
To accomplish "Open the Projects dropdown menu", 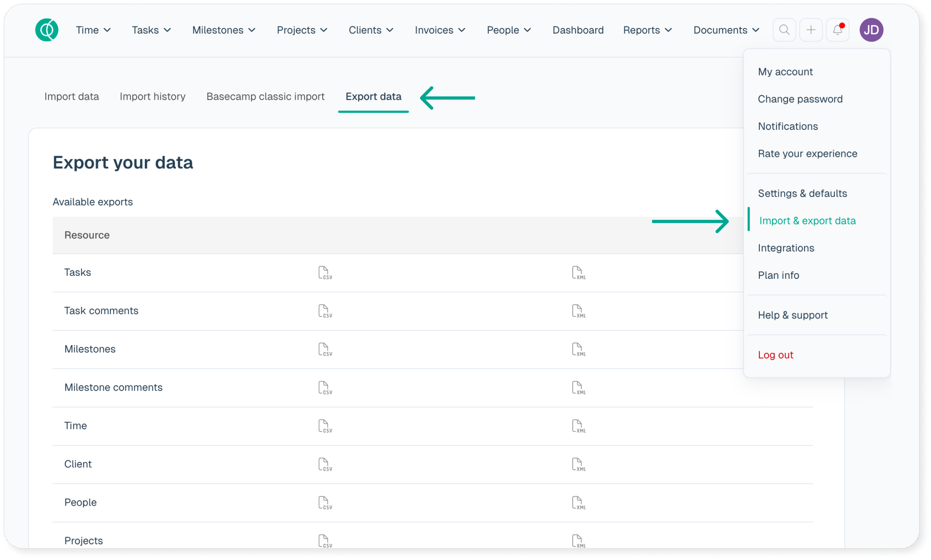I will (302, 30).
